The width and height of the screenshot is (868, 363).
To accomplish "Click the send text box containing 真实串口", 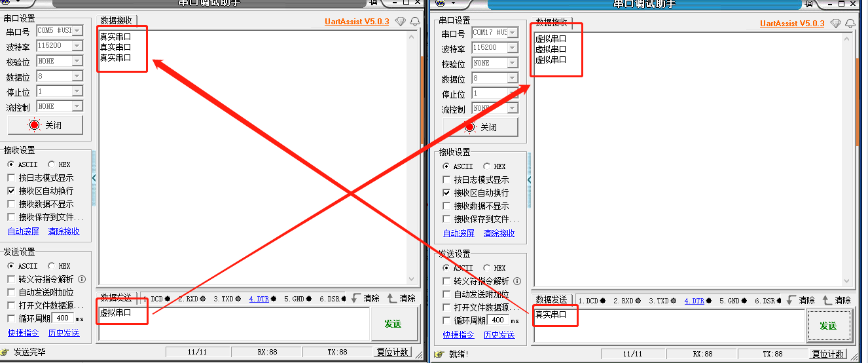I will [668, 326].
